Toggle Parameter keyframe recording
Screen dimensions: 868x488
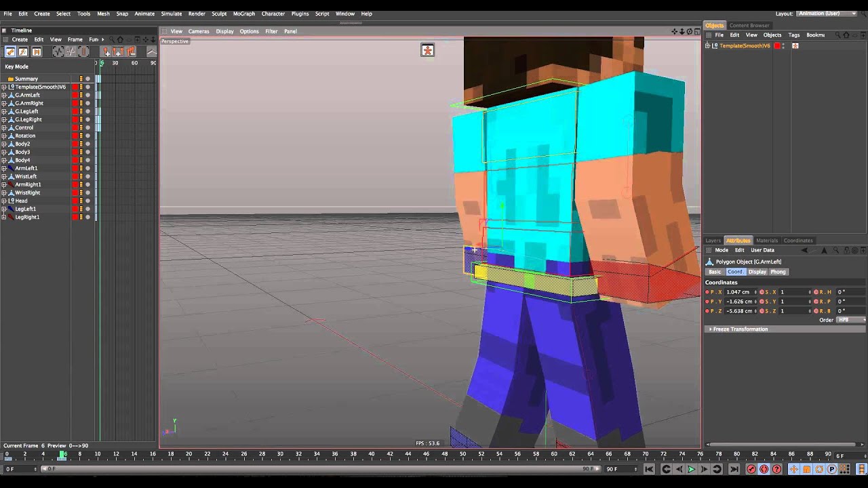(x=831, y=469)
